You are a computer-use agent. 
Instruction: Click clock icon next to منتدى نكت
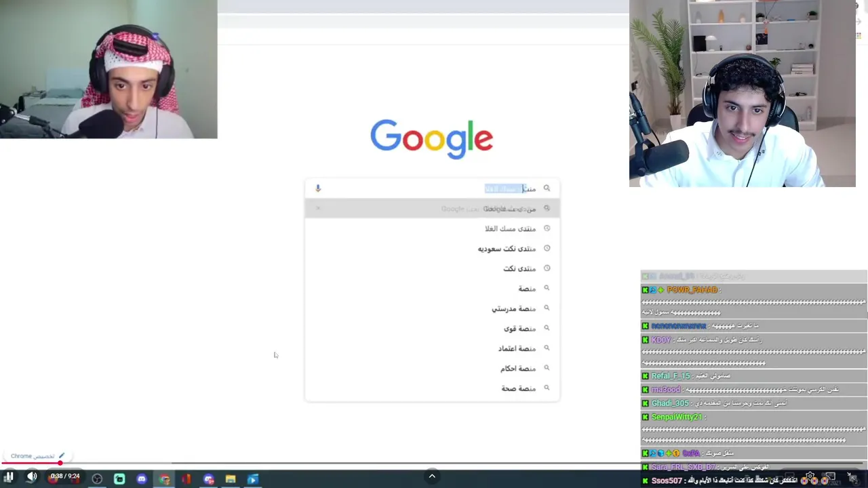547,268
